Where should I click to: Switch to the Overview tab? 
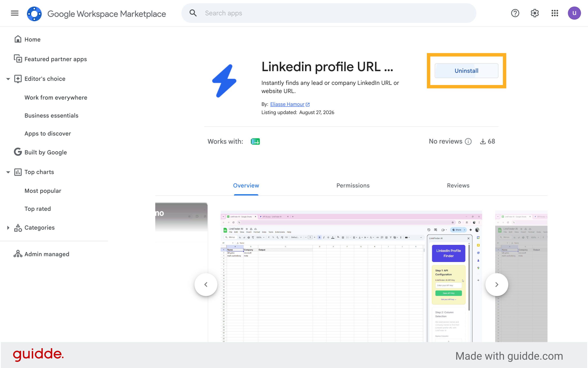pyautogui.click(x=246, y=186)
